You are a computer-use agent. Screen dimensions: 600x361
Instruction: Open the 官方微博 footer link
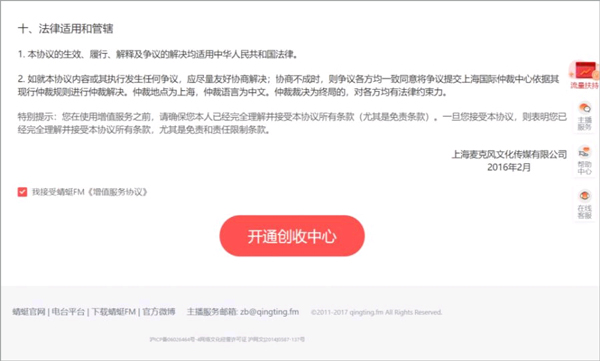pyautogui.click(x=159, y=312)
